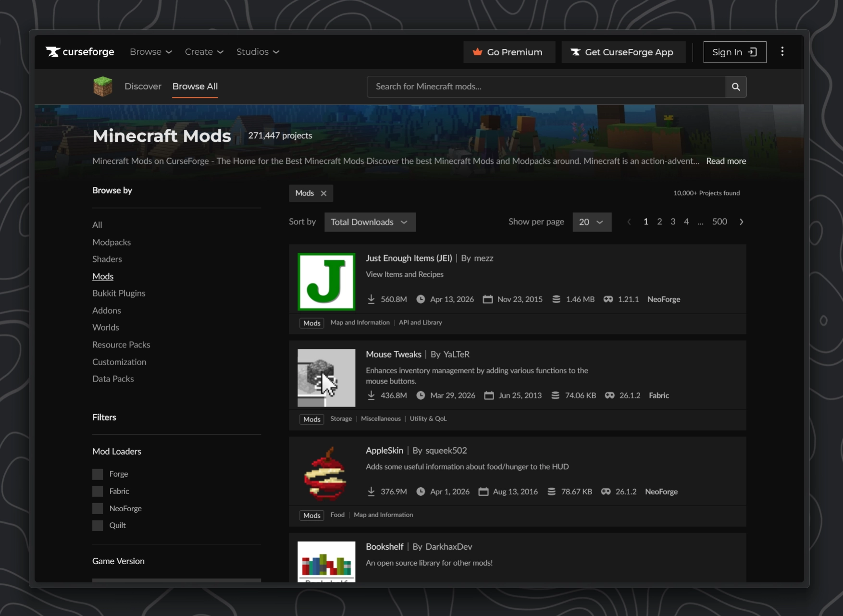Click the Go Premium button
843x616 pixels.
click(x=509, y=52)
